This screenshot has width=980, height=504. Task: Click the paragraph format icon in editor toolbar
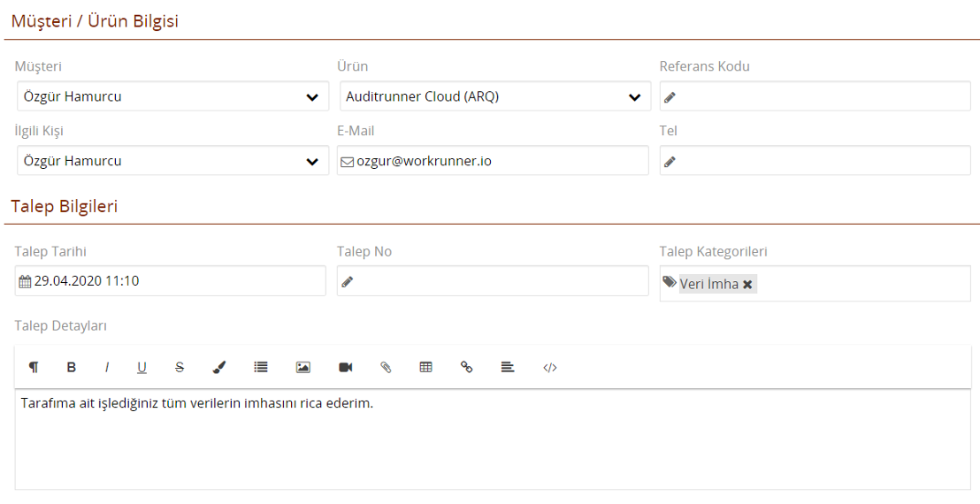(34, 367)
